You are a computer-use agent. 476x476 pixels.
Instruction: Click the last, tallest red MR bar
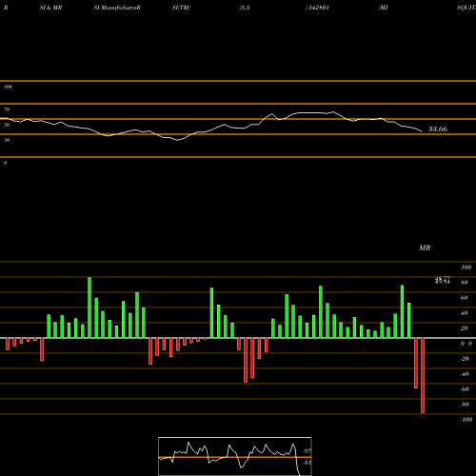tap(423, 375)
